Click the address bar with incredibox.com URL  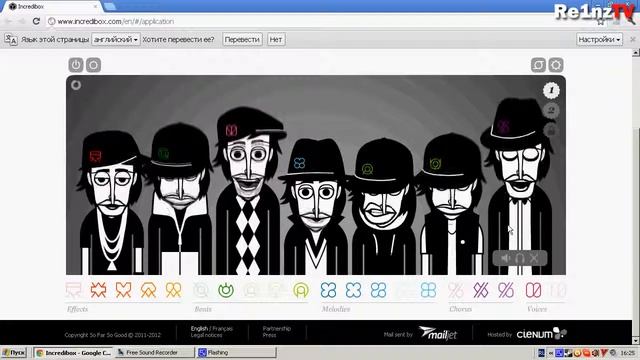[x=318, y=21]
